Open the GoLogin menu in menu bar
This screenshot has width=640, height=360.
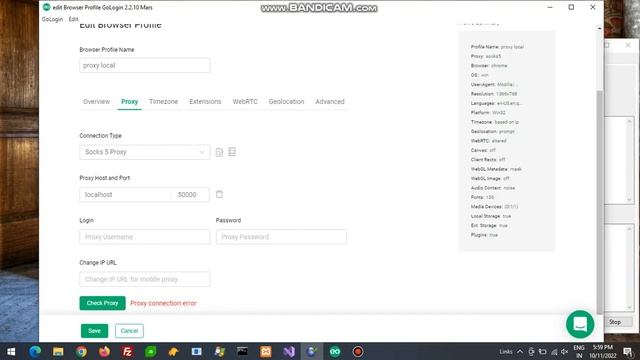(x=52, y=19)
